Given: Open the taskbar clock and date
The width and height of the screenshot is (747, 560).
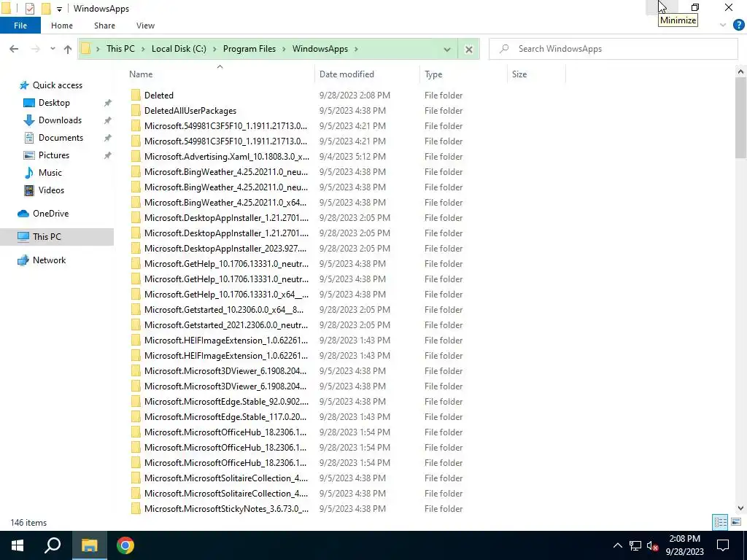Looking at the screenshot, I should 684,545.
